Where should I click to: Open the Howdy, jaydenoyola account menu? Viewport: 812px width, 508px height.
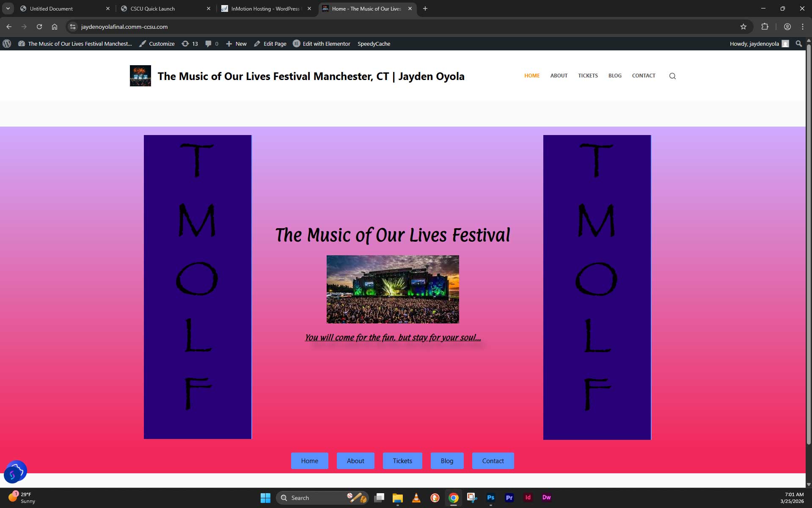[x=759, y=44]
